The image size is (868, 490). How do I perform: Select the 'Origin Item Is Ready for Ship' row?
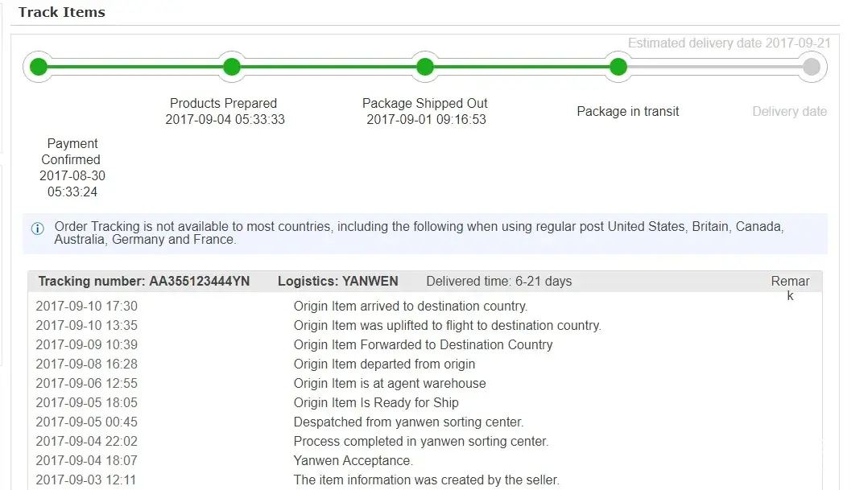pyautogui.click(x=376, y=402)
